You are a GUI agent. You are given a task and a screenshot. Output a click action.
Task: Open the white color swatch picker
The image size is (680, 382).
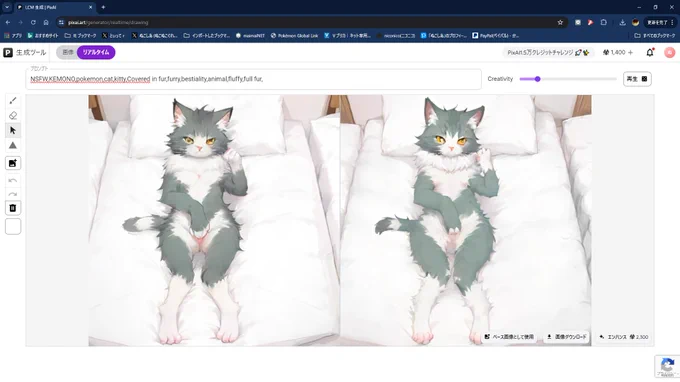click(x=13, y=226)
